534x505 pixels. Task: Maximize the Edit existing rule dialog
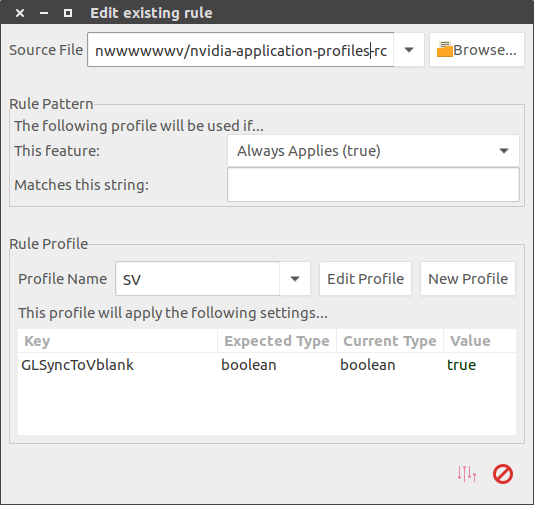(68, 13)
